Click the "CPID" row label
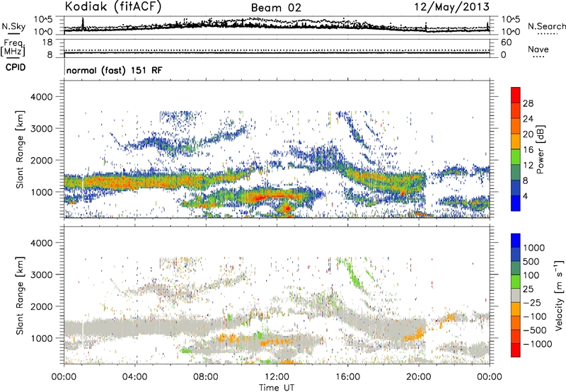Image resolution: width=566 pixels, height=392 pixels. (x=16, y=67)
